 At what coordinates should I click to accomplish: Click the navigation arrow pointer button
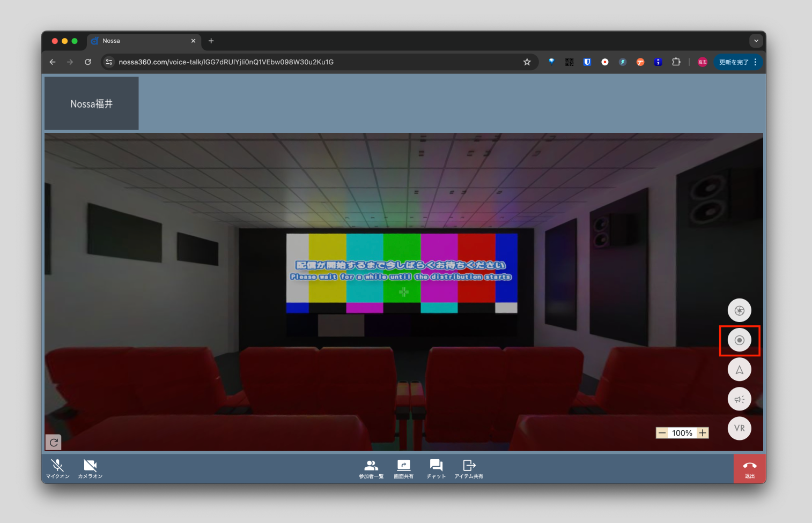click(x=739, y=369)
